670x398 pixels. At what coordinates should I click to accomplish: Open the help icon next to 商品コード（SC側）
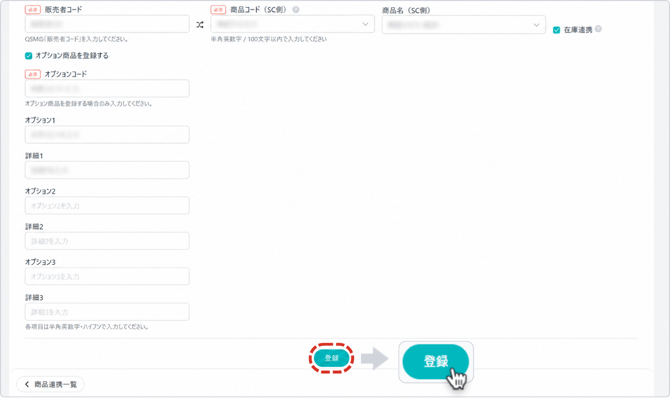296,9
